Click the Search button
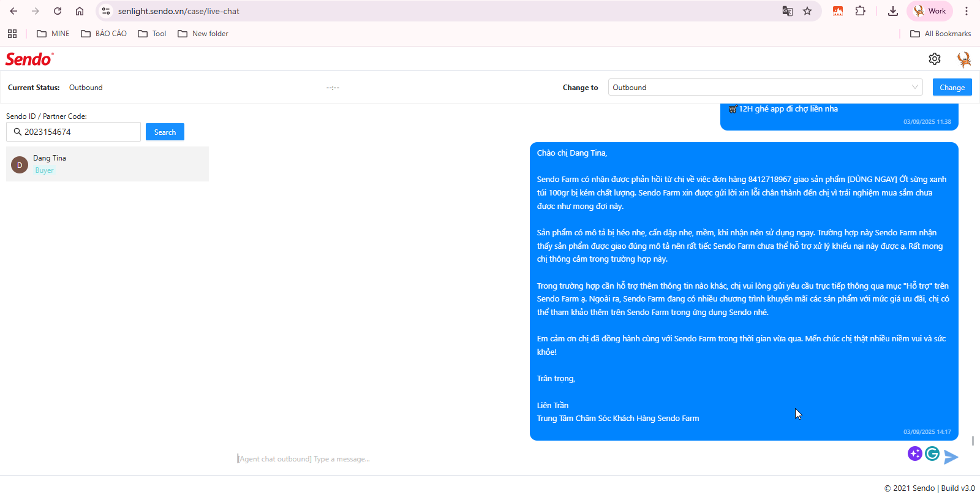980x497 pixels. [x=165, y=132]
